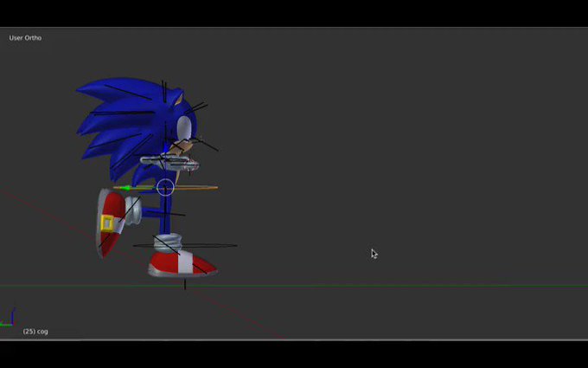Select the front red shoe on the ground
Screen dimensions: 588x368
(182, 264)
